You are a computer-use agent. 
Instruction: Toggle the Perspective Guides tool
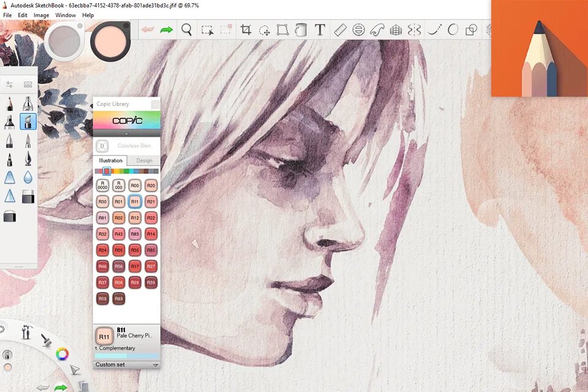coord(396,29)
